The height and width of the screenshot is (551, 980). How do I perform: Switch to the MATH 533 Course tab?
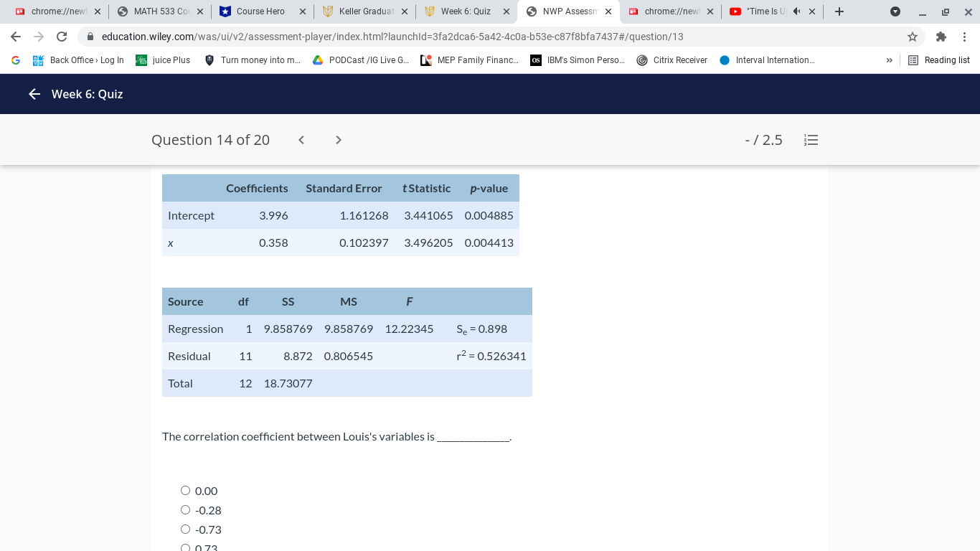coord(159,11)
